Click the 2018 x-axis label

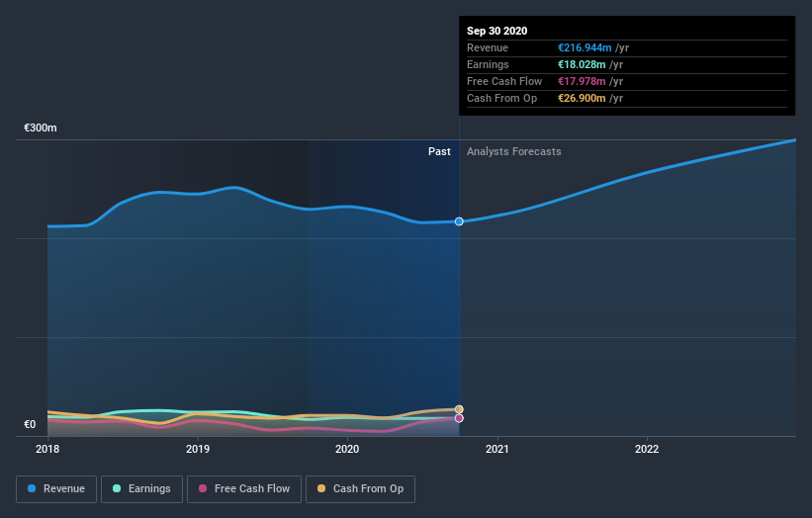pos(47,449)
